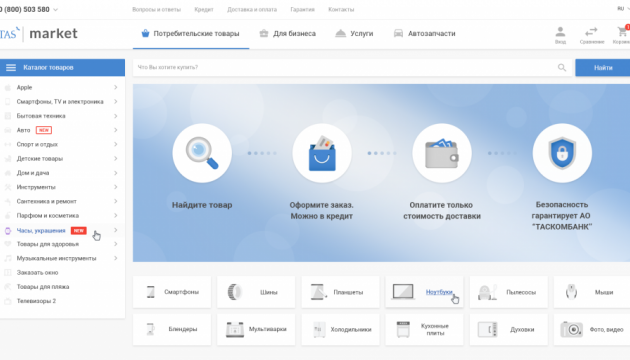Switch to the Автозапчасти tab
The height and width of the screenshot is (360, 630).
click(x=424, y=34)
